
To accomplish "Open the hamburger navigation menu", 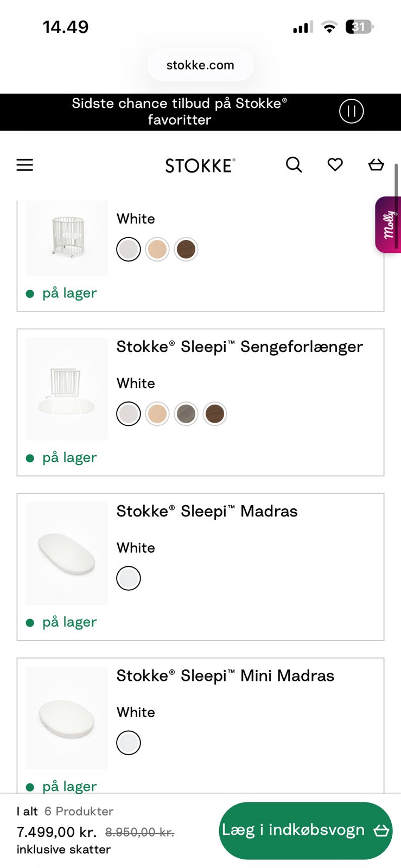I will [25, 165].
